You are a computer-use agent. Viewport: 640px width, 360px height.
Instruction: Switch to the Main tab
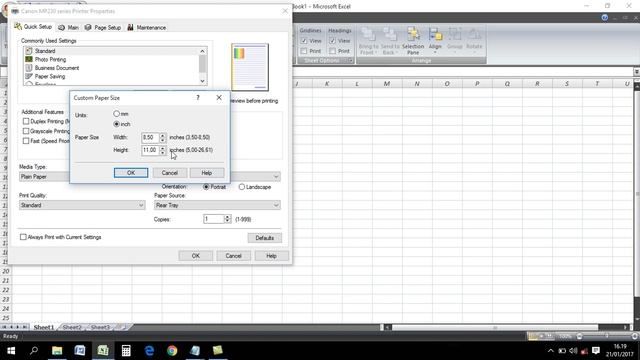[x=68, y=27]
